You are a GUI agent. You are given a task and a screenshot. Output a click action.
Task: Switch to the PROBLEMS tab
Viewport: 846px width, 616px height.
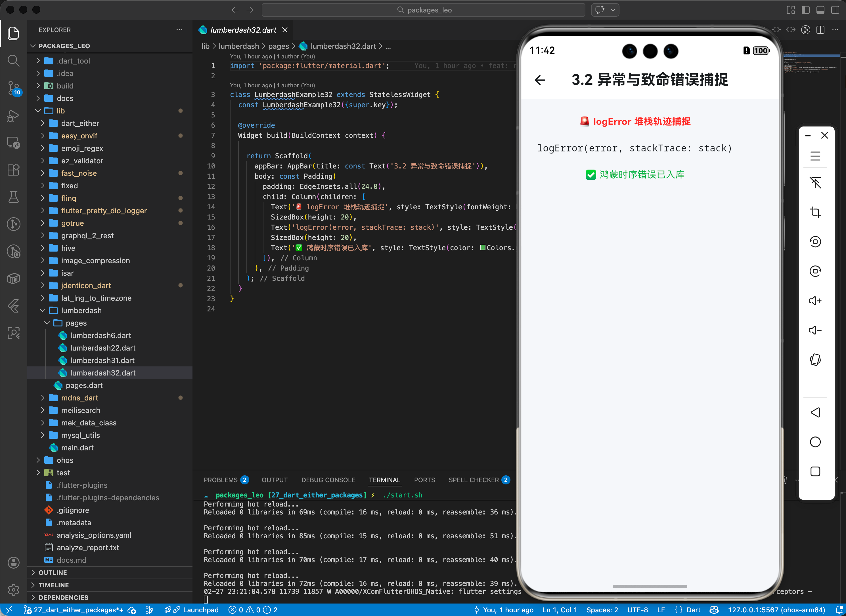coord(220,480)
